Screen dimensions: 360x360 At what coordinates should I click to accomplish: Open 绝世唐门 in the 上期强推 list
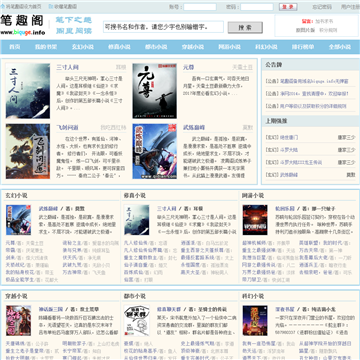[x=289, y=137]
